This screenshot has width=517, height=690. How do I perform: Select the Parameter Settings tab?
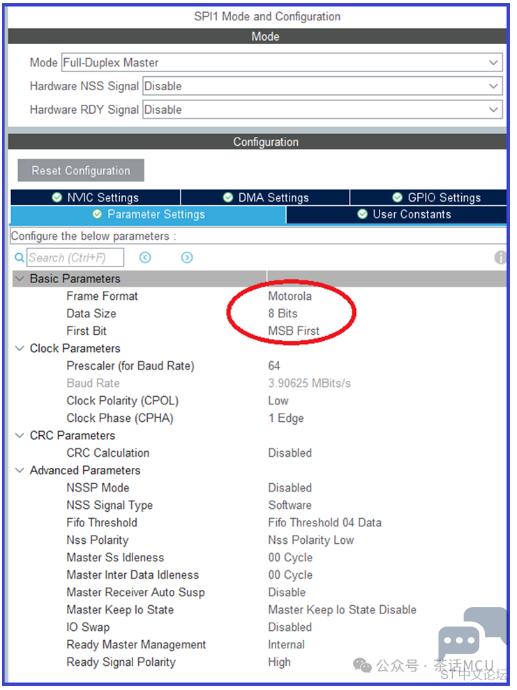tap(148, 215)
